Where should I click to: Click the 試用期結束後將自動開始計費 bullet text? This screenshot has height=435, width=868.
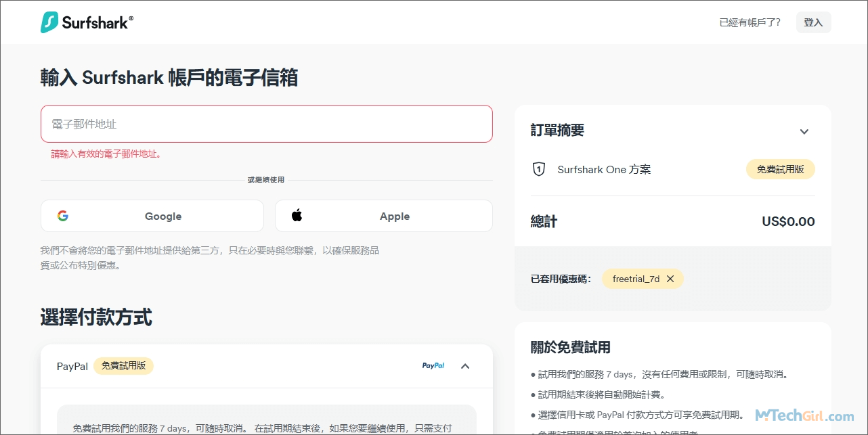[x=601, y=394]
